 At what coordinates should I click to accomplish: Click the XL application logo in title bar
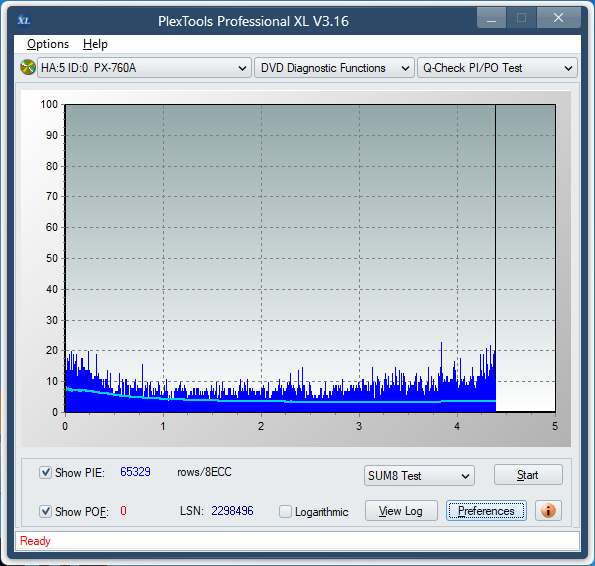tap(24, 20)
